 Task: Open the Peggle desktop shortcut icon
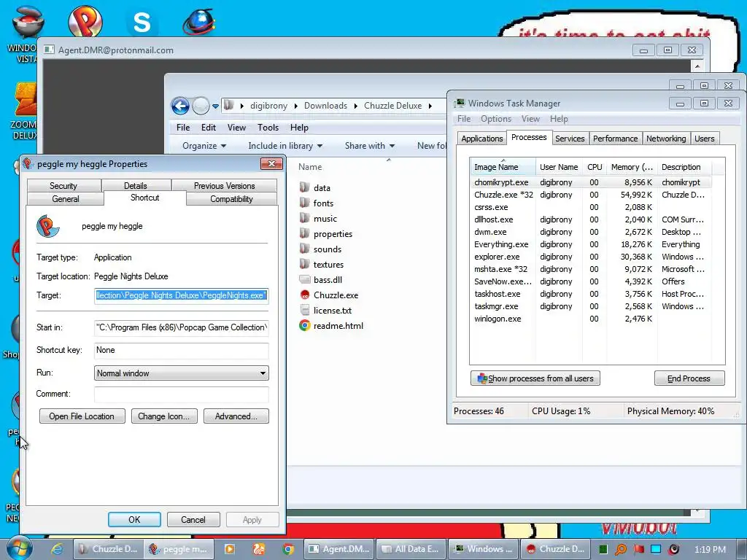(x=85, y=20)
